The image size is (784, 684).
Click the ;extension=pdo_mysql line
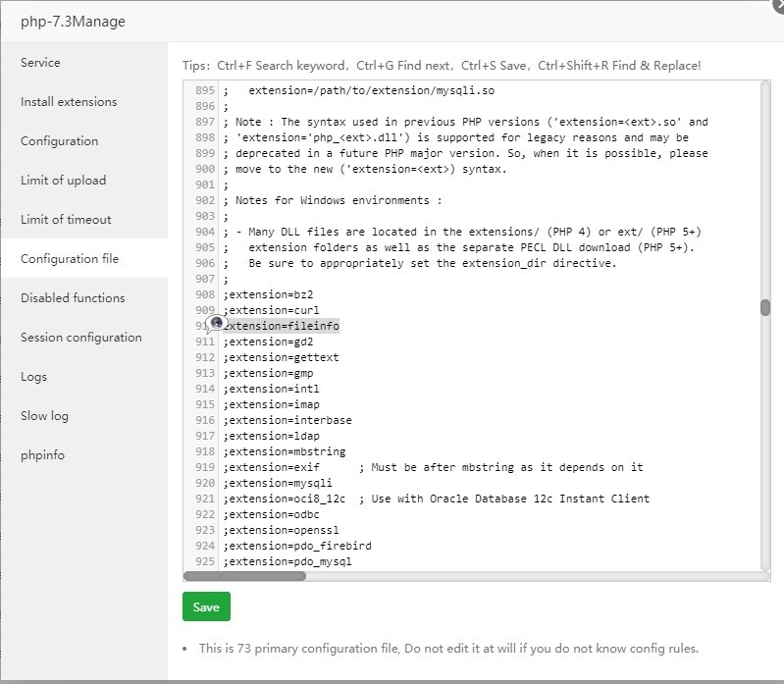pos(288,561)
